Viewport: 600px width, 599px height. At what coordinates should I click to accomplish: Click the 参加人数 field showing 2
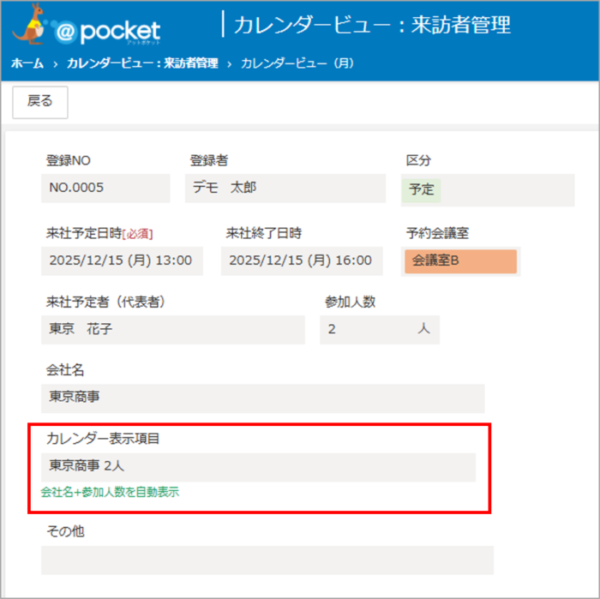tap(379, 330)
